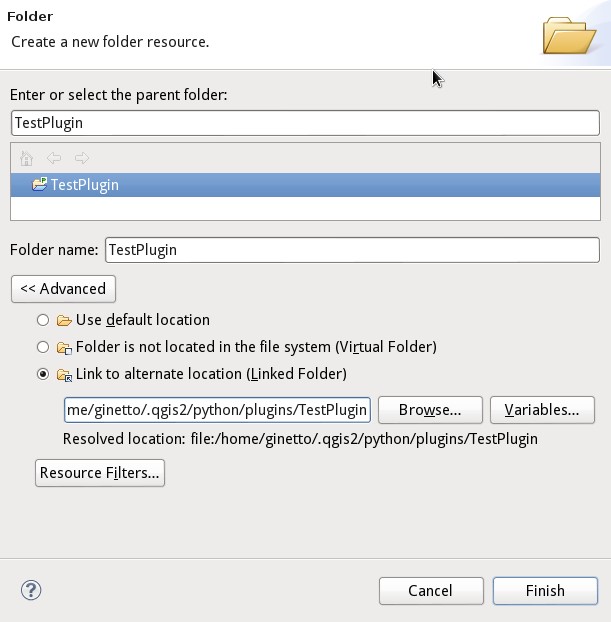
Task: Select the Virtual Folder radio option
Action: (43, 347)
